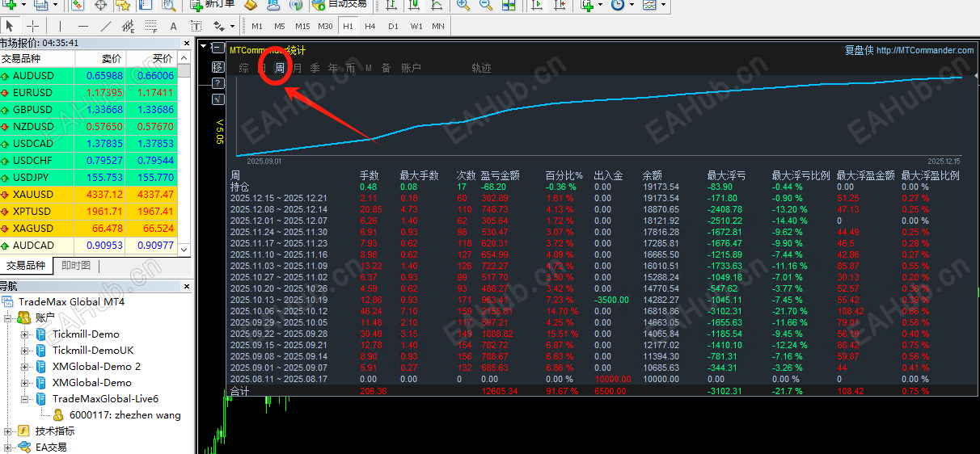Show Navigator star folder icon
Viewport: 980px width, 454px height.
pyautogui.click(x=123, y=5)
